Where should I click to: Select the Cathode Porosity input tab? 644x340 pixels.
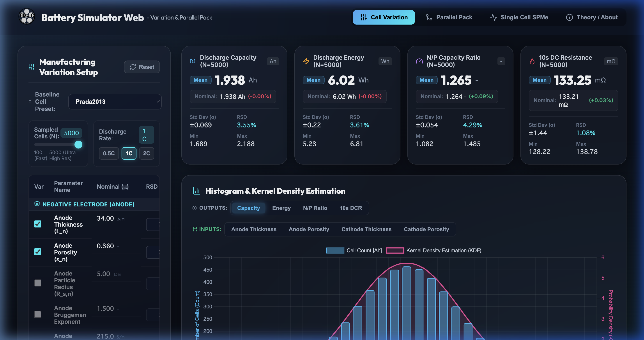pyautogui.click(x=426, y=229)
